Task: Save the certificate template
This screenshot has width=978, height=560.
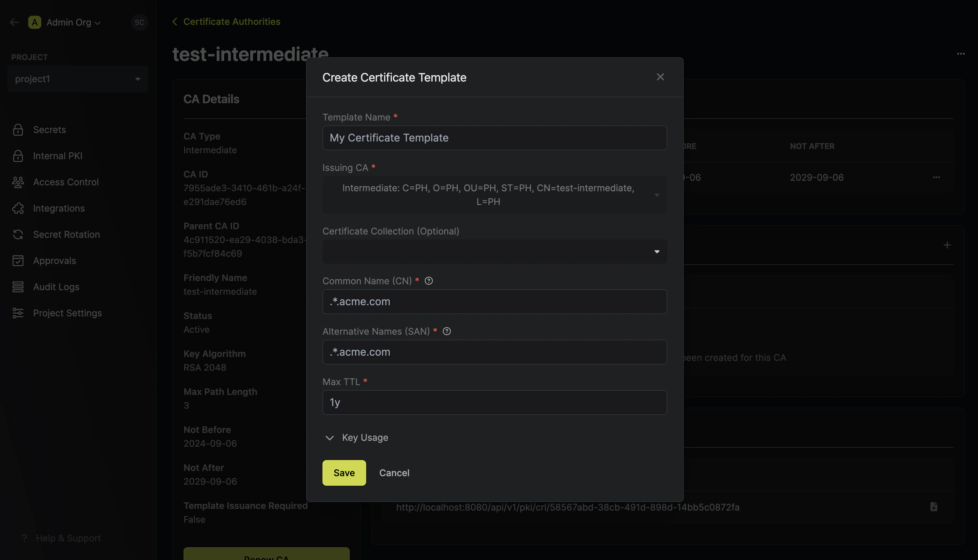Action: [x=344, y=473]
